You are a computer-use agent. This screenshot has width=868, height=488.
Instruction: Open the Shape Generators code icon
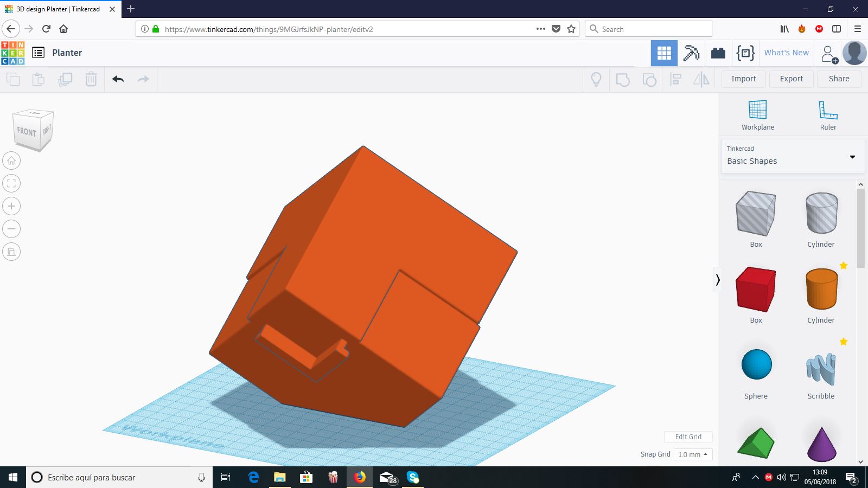[x=745, y=53]
